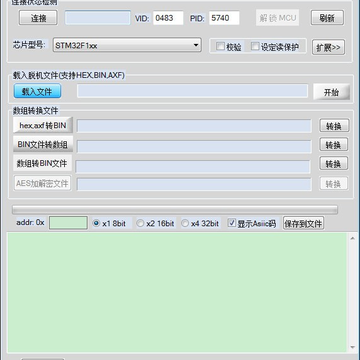Screen dimensions: 360x360
Task: Select the x1 8bit radio button
Action: pos(96,223)
